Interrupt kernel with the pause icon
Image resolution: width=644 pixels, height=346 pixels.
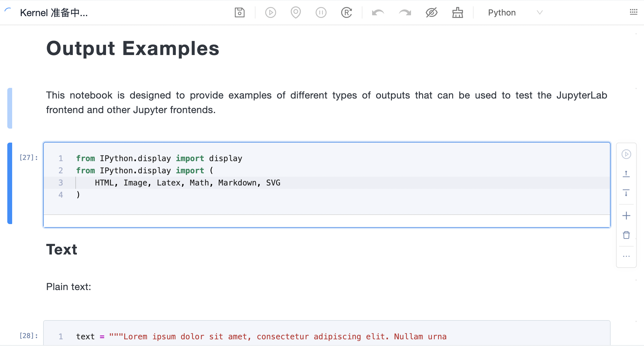(x=321, y=12)
